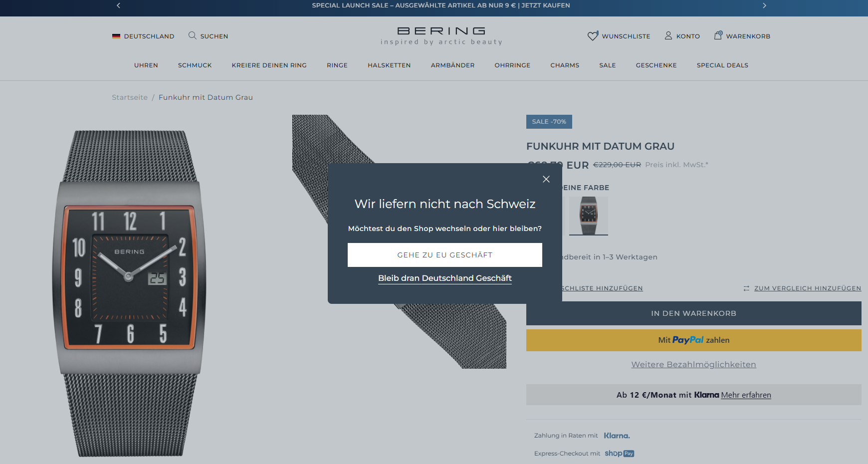Open the HALSKETTEN menu
The image size is (868, 464).
click(x=389, y=65)
